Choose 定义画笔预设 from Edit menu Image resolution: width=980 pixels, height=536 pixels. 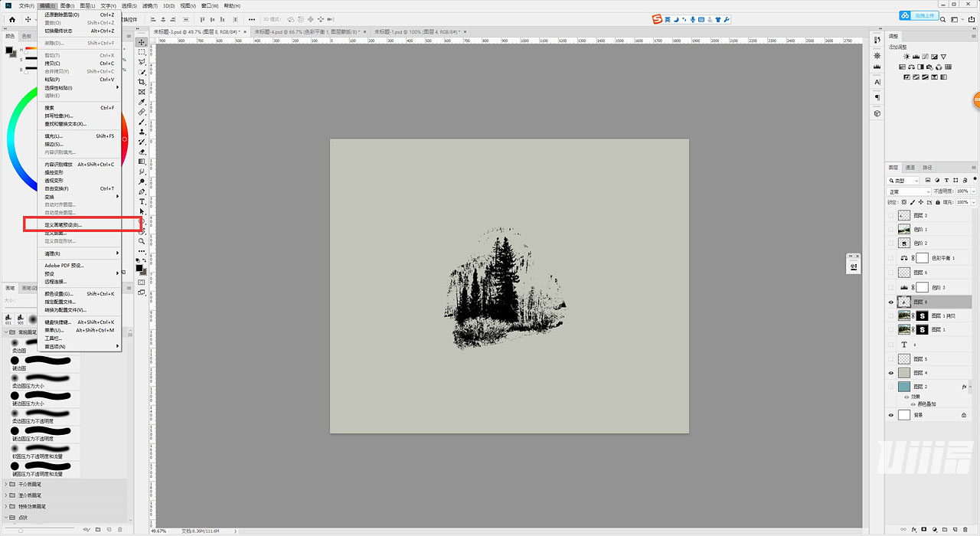pos(63,224)
